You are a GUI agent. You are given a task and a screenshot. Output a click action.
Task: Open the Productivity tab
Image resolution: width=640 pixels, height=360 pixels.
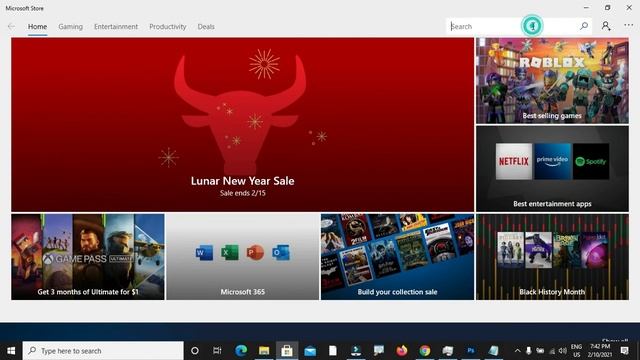[x=168, y=27]
